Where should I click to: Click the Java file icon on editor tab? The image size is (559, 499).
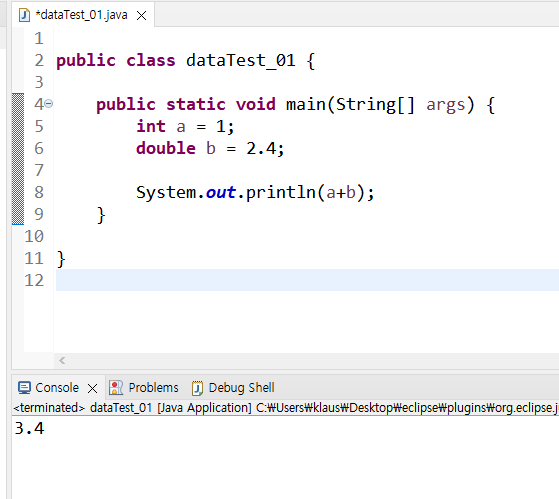click(x=24, y=15)
